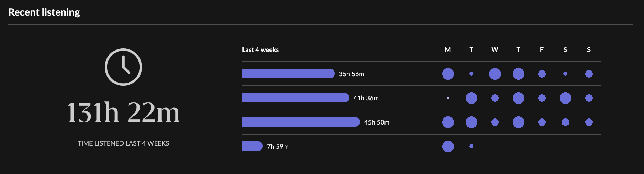Click first Tuesday dot in 45h 50m week
Screen dimensions: 644x174
471,122
